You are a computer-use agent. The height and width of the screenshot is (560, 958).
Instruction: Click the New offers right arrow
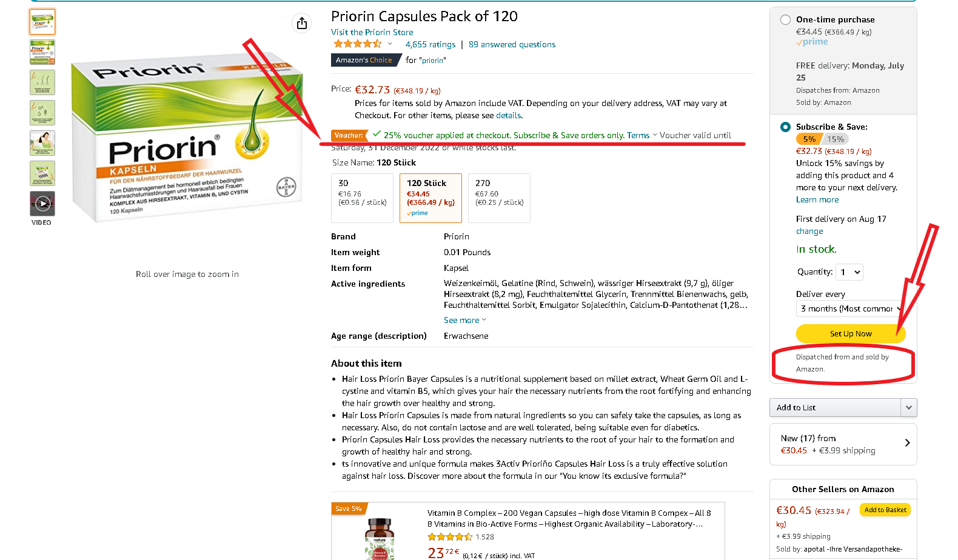tap(907, 443)
